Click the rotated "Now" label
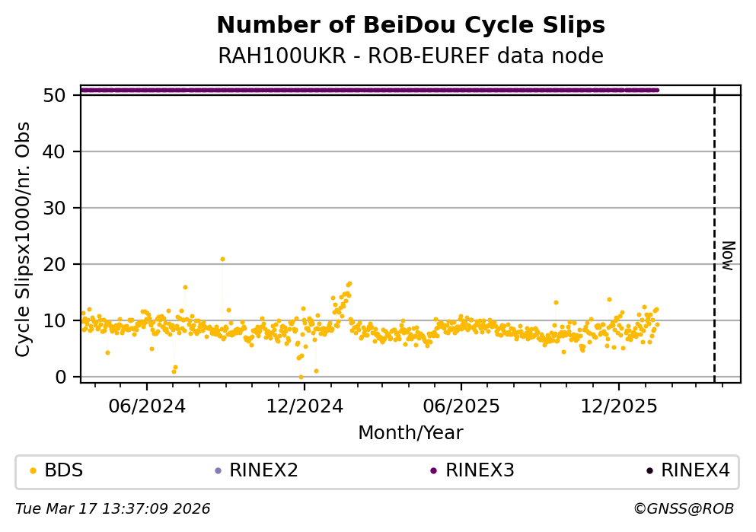 pos(728,255)
